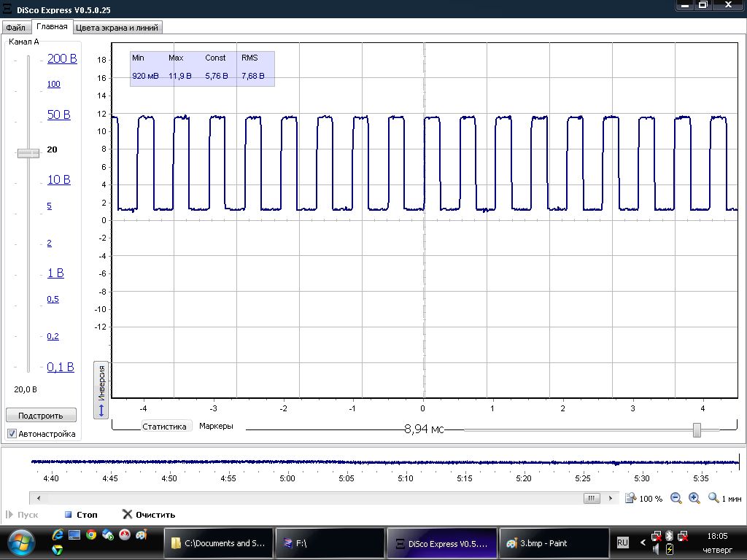Viewport: 747px width, 560px height.
Task: Click the 8,94 мс timebase slider handle
Action: pos(697,429)
